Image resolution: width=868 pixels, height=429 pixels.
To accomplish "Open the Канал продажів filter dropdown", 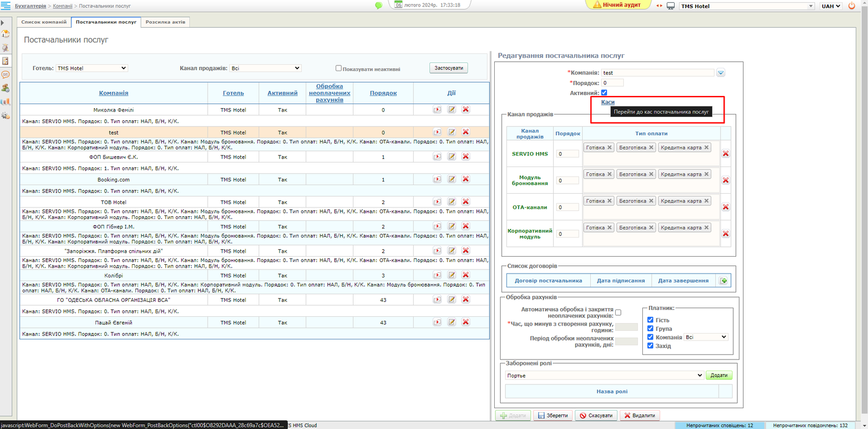I will [x=265, y=68].
